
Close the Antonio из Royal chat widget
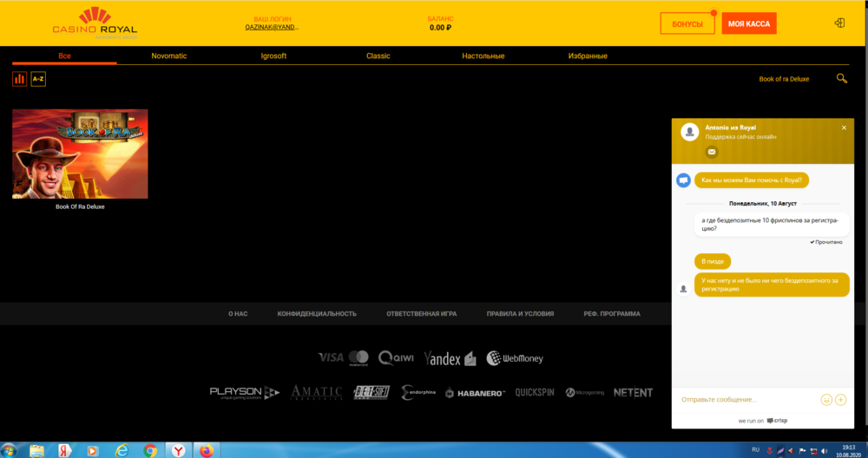(x=844, y=128)
